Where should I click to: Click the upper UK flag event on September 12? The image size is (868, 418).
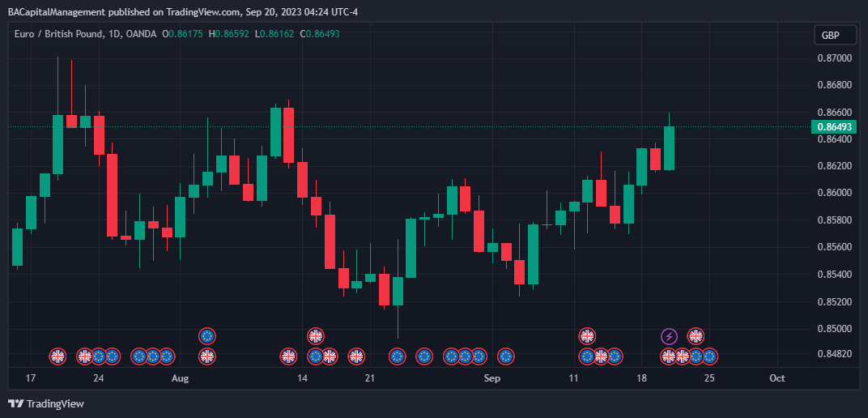click(x=587, y=335)
